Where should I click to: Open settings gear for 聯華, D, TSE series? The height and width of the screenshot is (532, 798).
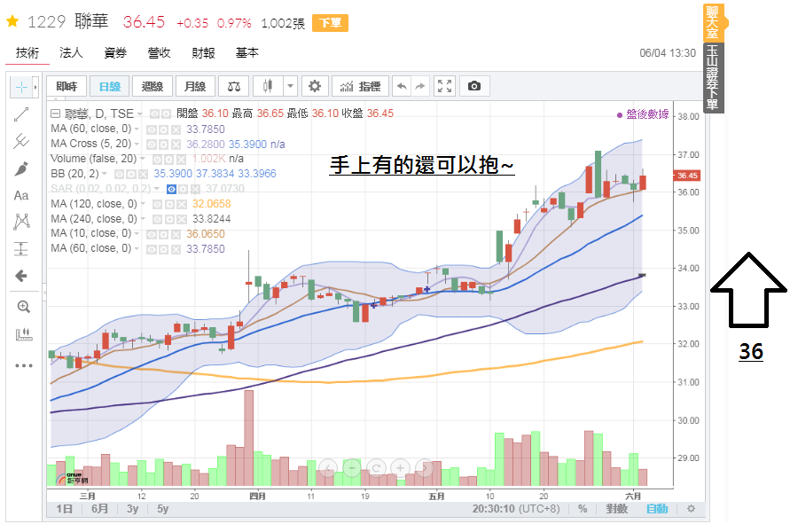point(167,114)
